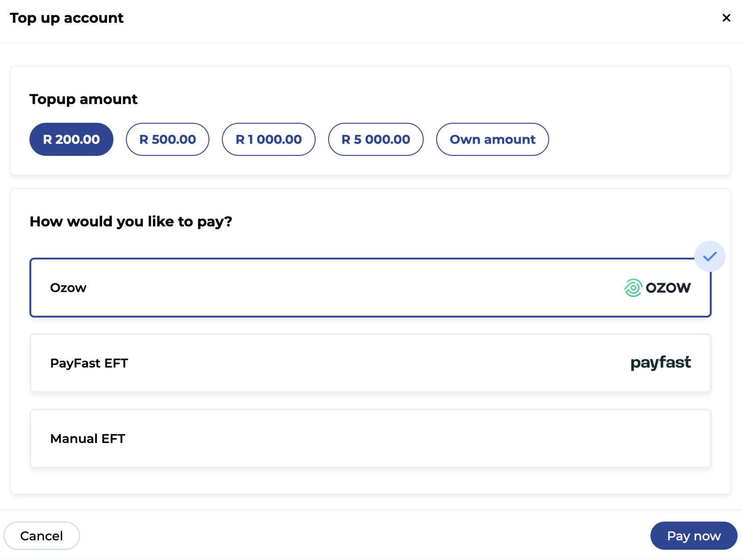The height and width of the screenshot is (560, 742).
Task: Cancel the top up
Action: click(x=42, y=535)
